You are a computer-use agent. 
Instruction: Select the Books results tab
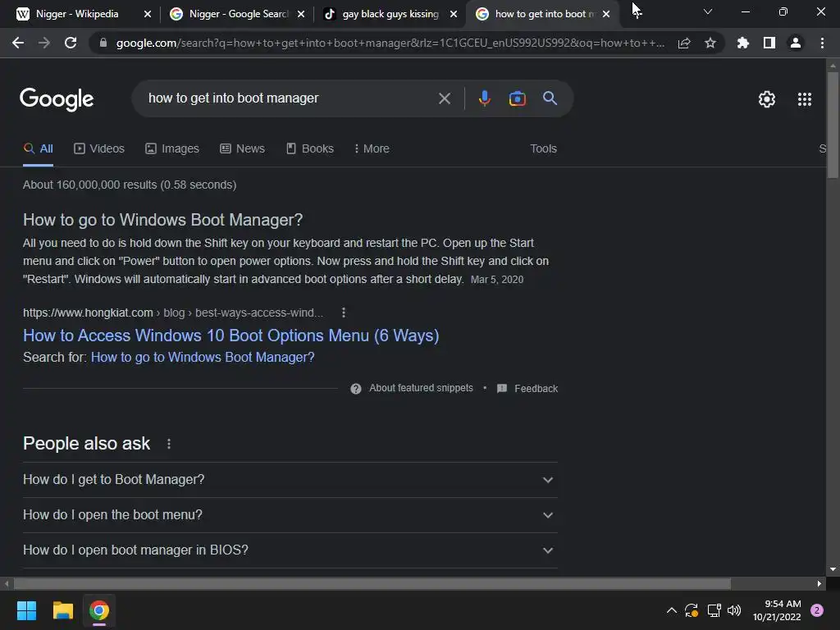click(309, 148)
